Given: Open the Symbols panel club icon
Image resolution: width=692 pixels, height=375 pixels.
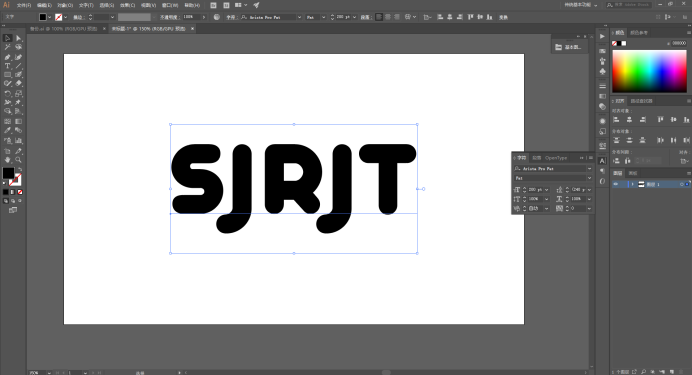Looking at the screenshot, I should point(602,71).
